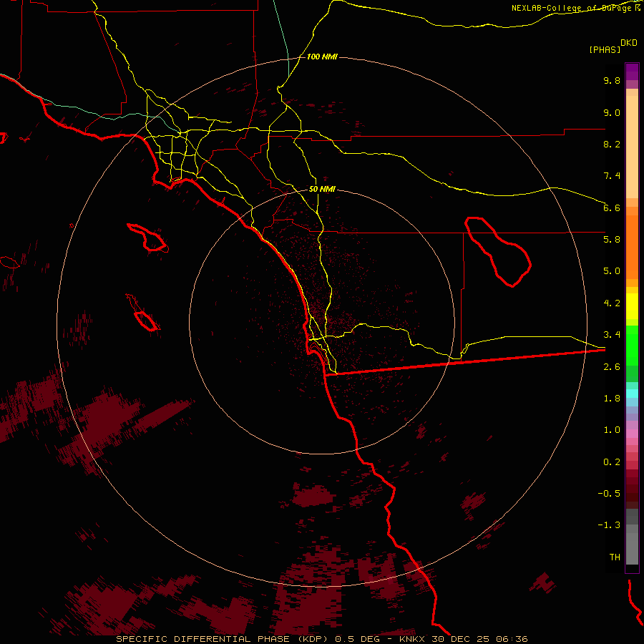This screenshot has width=644, height=644.
Task: Click the 5.0 value on color scale
Action: 612,271
